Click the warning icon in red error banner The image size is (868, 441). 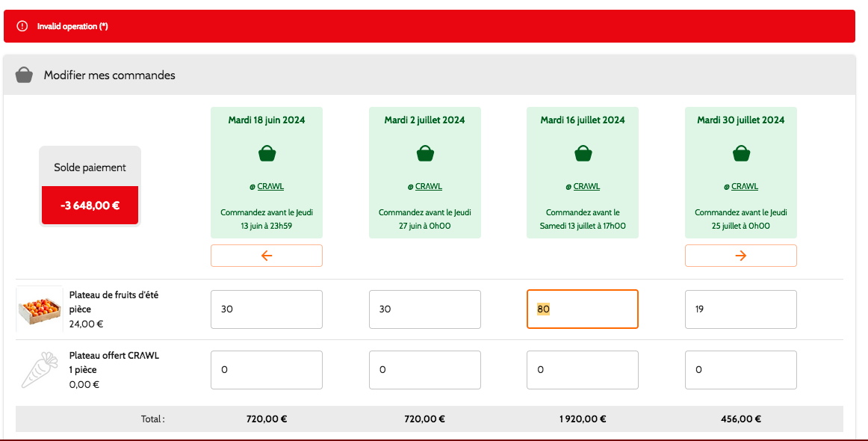click(x=22, y=26)
